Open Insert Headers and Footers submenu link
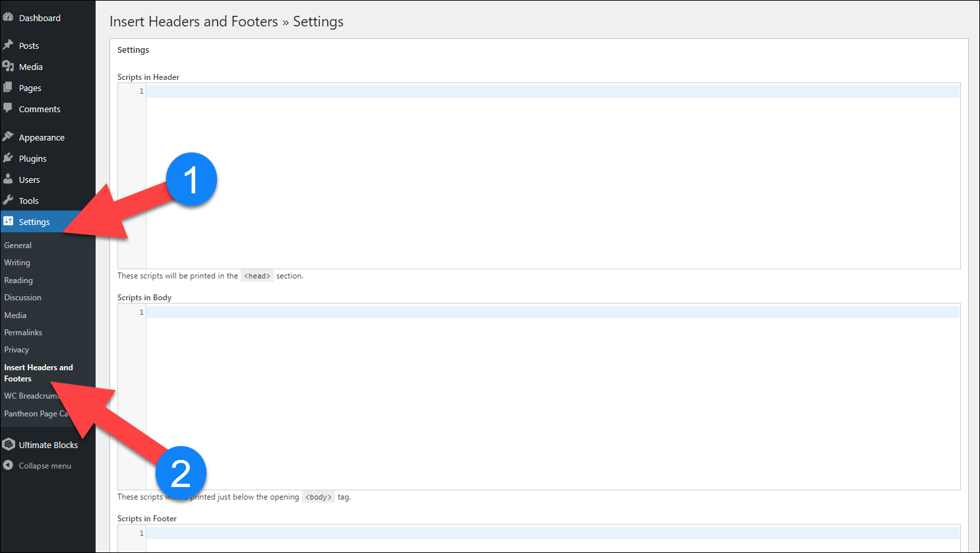This screenshot has height=553, width=980. (38, 373)
